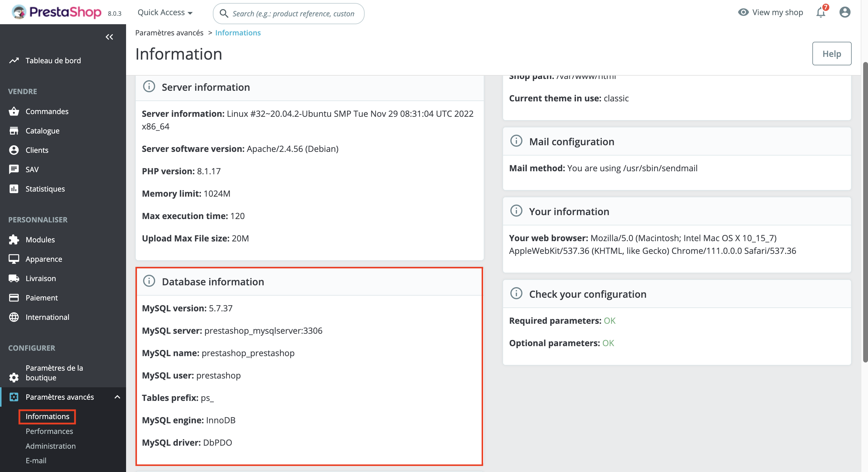
Task: Click the Apparence monitor icon
Action: point(14,259)
